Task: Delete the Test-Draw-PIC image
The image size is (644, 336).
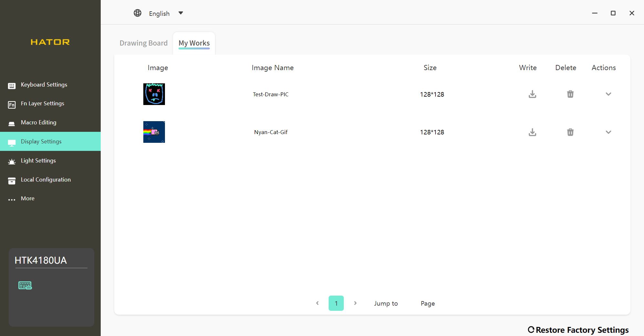Action: click(x=570, y=94)
